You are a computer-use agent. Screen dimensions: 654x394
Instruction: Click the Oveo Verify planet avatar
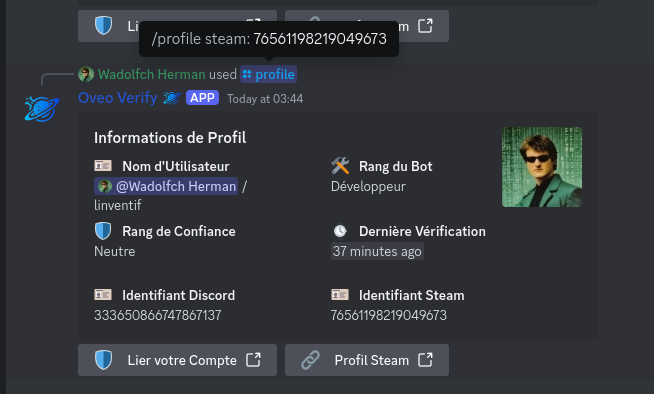(41, 108)
